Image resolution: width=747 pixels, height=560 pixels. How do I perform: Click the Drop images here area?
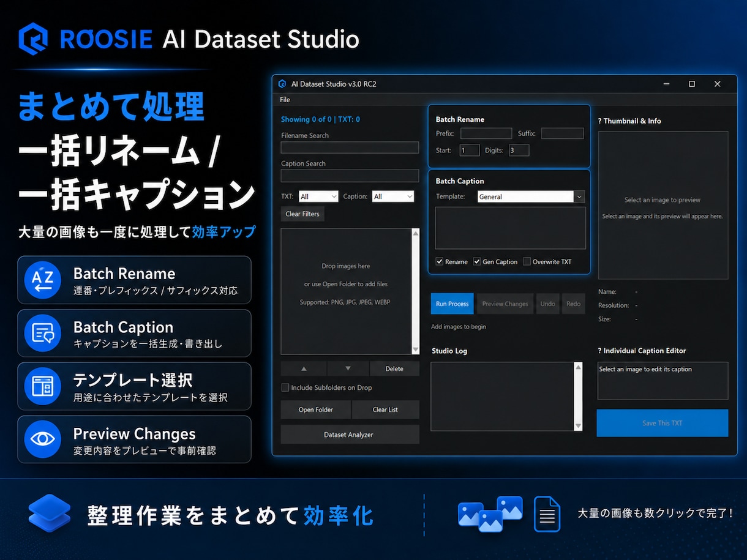coord(346,291)
